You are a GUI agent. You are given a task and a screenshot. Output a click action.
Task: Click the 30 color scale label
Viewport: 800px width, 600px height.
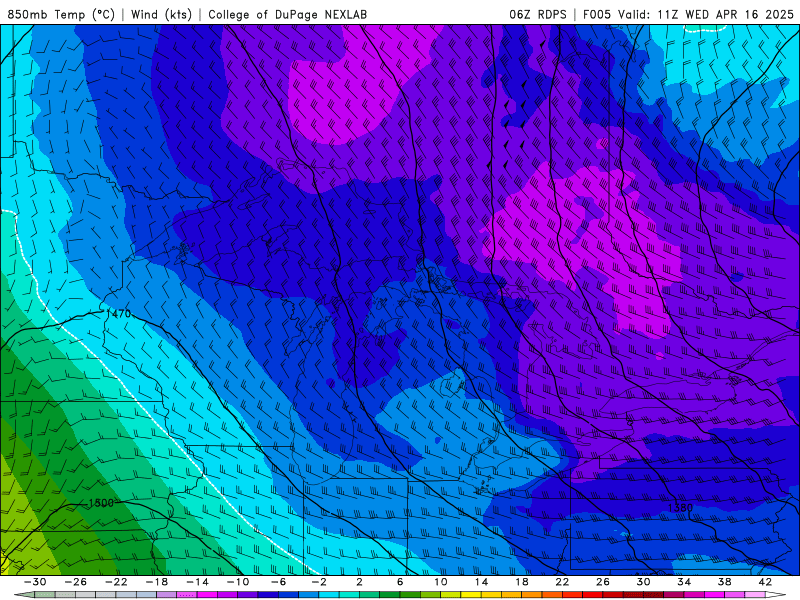click(643, 582)
